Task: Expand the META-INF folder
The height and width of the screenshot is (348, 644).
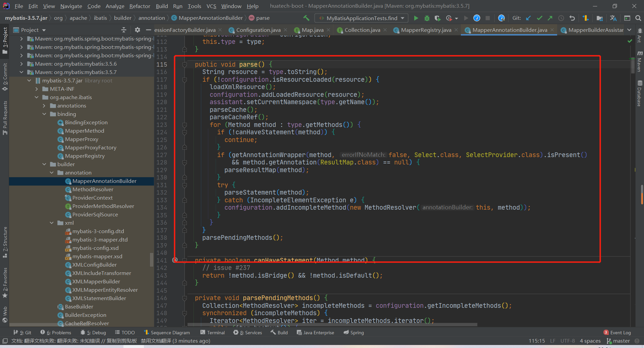Action: pyautogui.click(x=37, y=89)
